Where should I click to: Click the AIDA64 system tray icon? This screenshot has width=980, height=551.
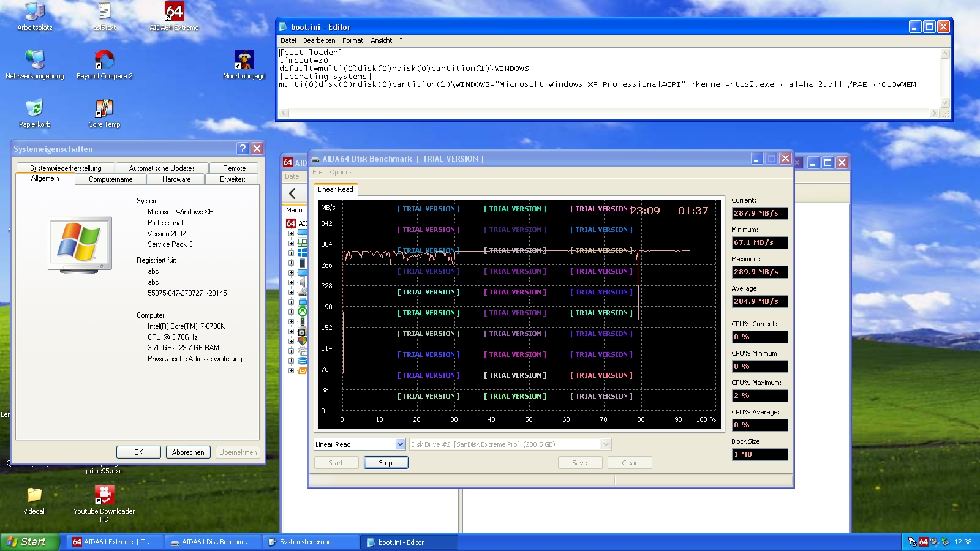point(923,542)
